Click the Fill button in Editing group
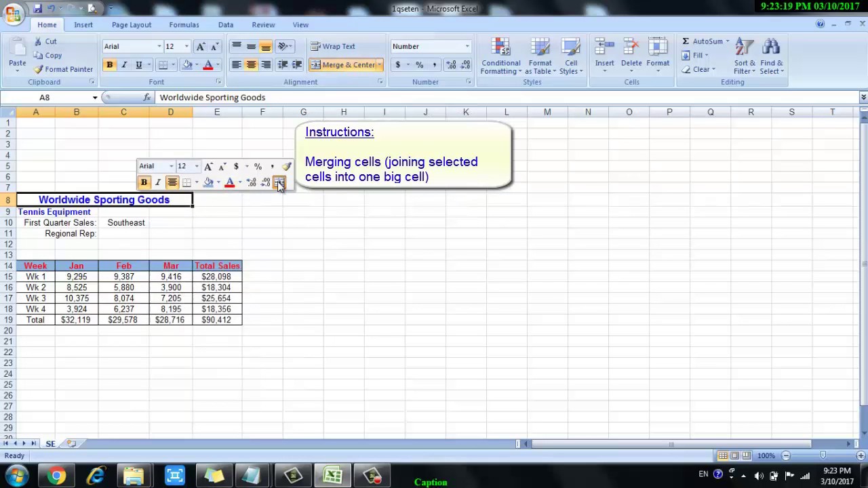Image resolution: width=868 pixels, height=488 pixels. click(x=693, y=56)
